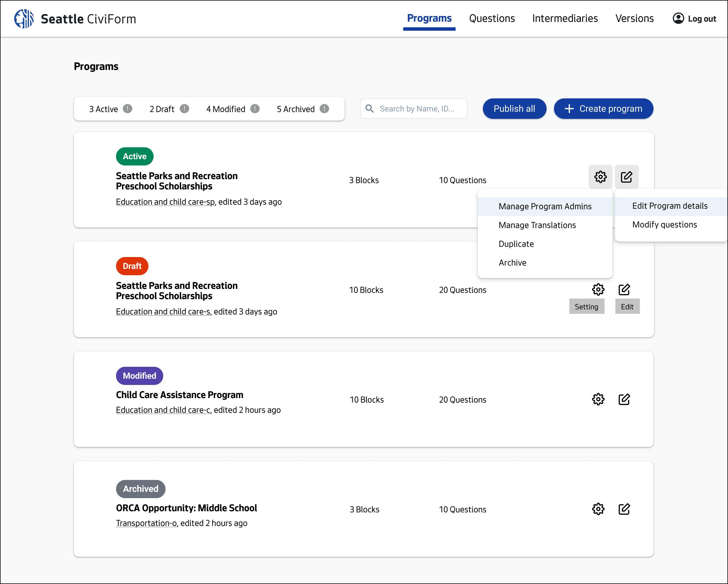Switch to the Questions tab
The image size is (728, 584).
[492, 18]
